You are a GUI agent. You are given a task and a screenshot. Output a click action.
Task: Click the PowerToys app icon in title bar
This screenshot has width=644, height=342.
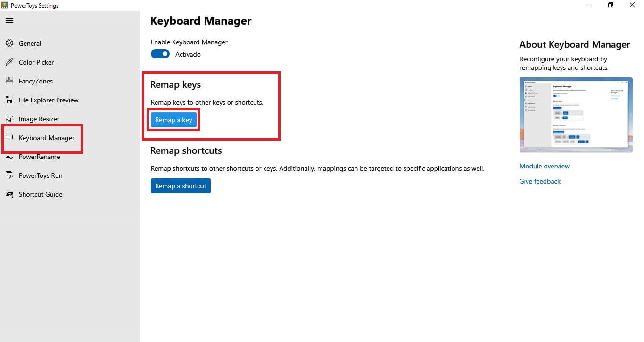click(5, 5)
